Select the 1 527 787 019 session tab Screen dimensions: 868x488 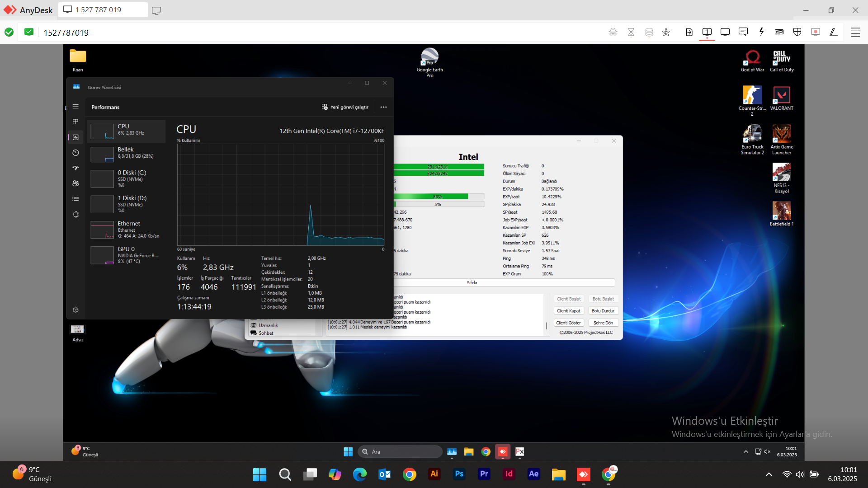(x=103, y=9)
